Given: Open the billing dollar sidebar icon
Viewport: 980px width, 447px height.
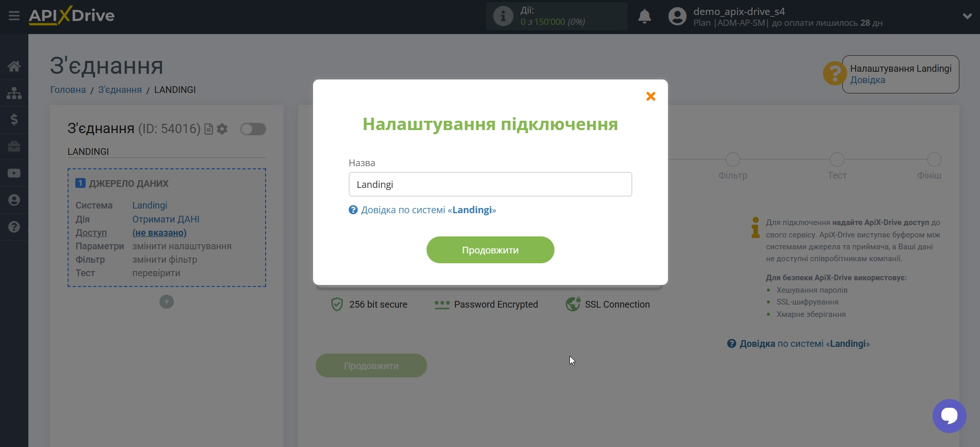Looking at the screenshot, I should (14, 120).
